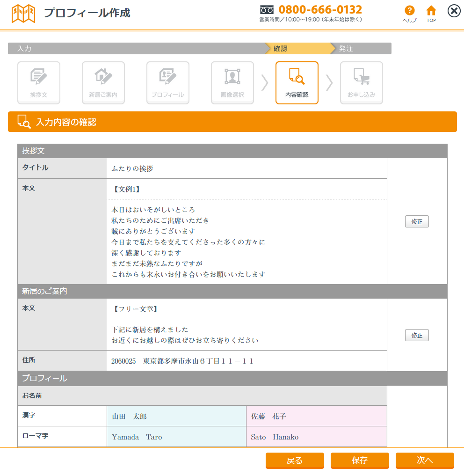The image size is (464, 476).
Task: Proceed with the 次へ button
Action: (x=425, y=461)
